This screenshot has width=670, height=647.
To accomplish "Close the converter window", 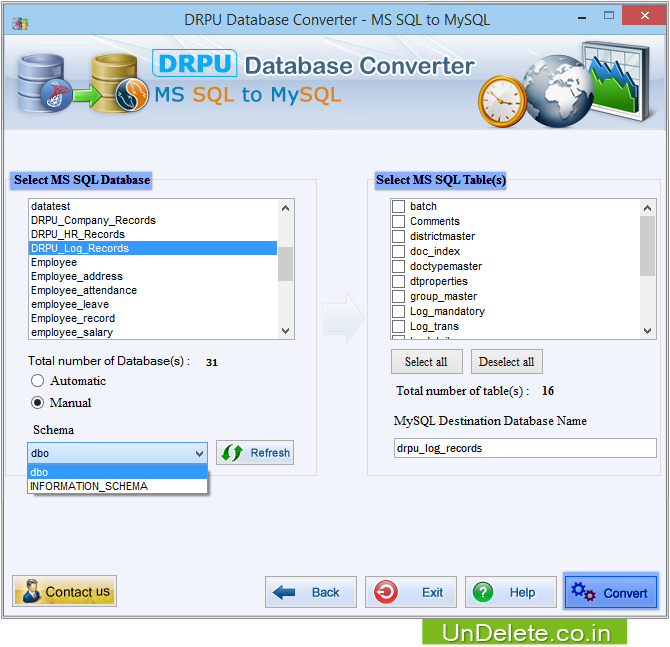I will 645,16.
